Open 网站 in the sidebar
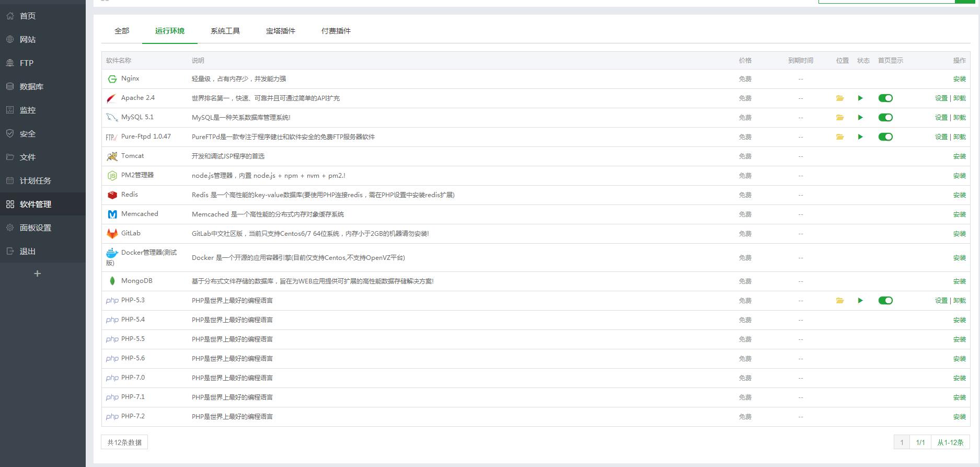Screen dimensions: 980x467 (x=43, y=39)
